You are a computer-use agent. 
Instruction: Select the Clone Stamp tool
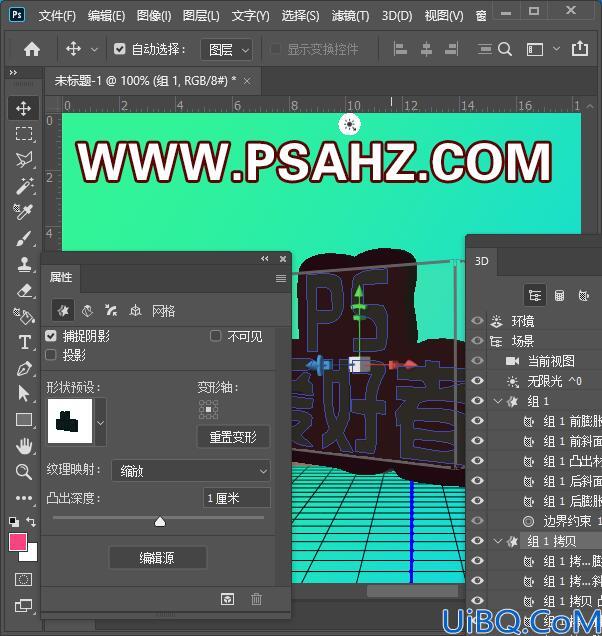24,264
